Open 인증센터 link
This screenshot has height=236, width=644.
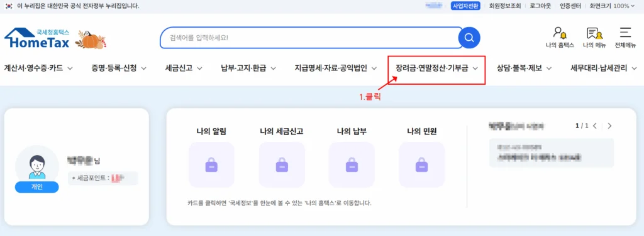570,6
